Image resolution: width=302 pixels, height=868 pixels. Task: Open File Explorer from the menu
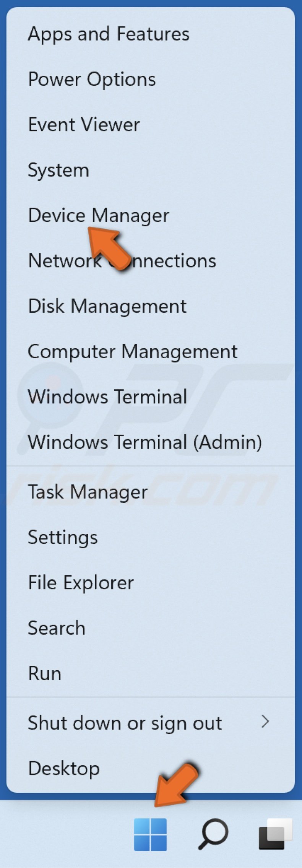tap(81, 582)
